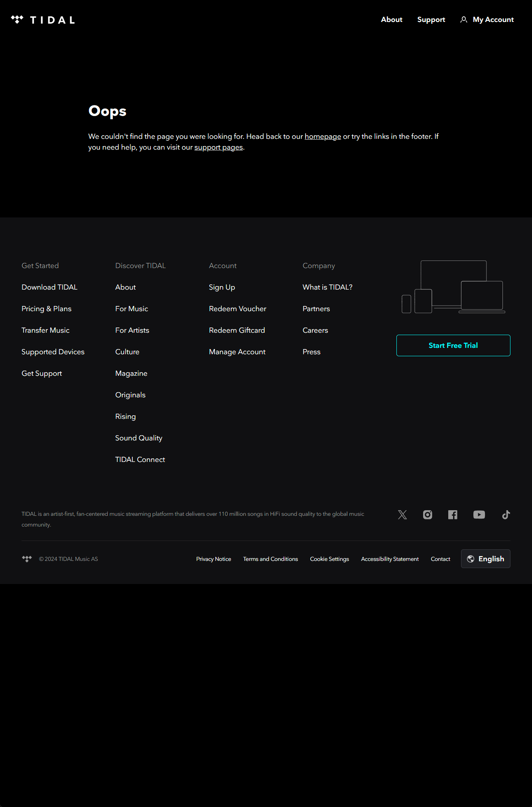This screenshot has height=807, width=532.
Task: Open the Culture link
Action: (127, 352)
